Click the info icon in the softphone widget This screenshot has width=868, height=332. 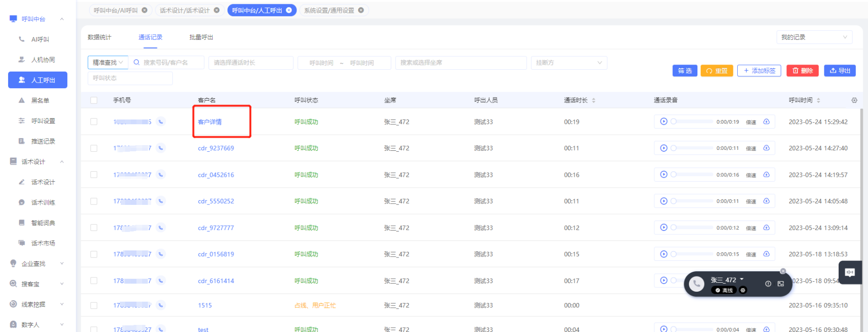coord(768,284)
